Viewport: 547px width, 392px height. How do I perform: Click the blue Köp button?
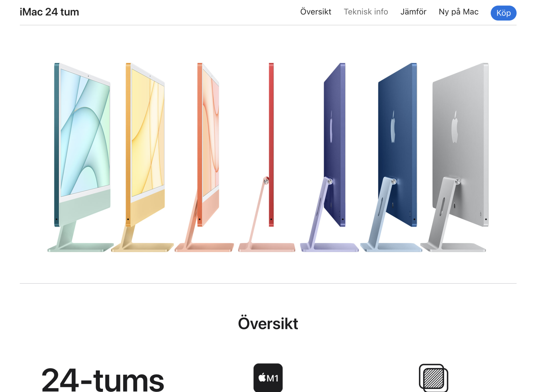coord(503,13)
